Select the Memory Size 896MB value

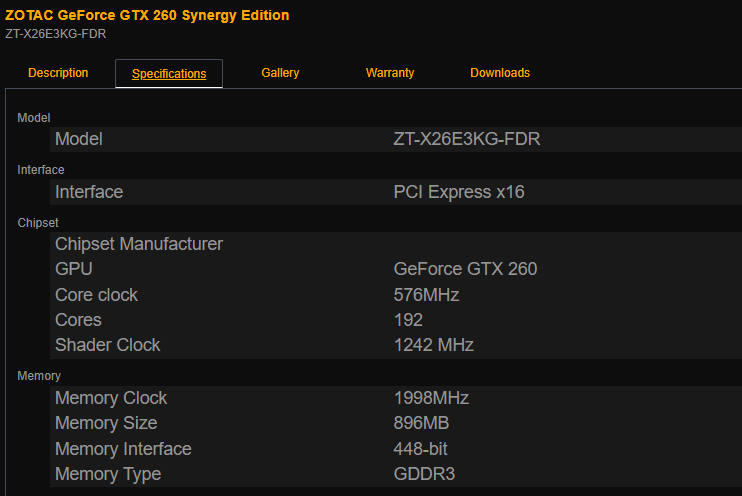click(x=422, y=423)
